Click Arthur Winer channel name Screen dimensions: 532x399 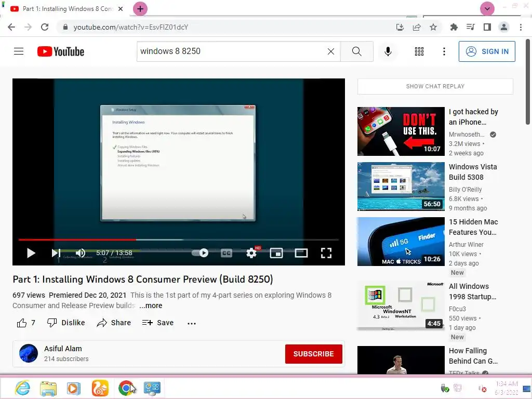(x=466, y=244)
